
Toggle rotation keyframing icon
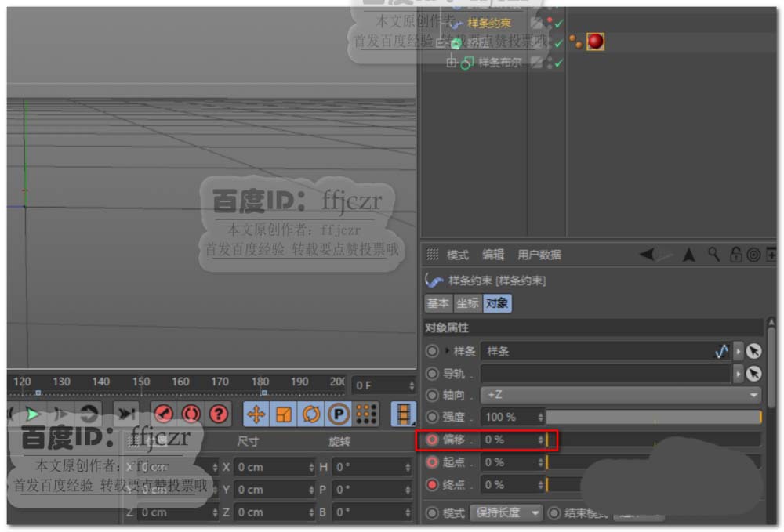311,414
